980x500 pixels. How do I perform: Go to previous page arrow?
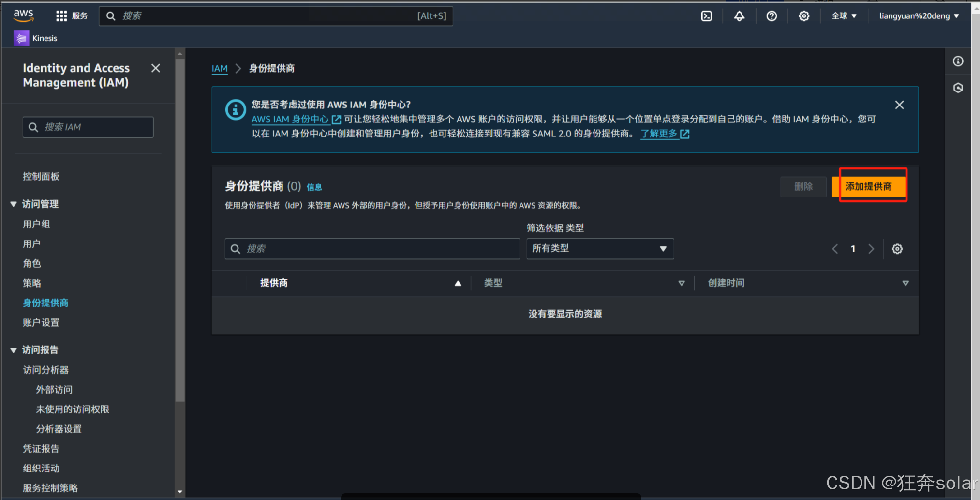pos(835,249)
